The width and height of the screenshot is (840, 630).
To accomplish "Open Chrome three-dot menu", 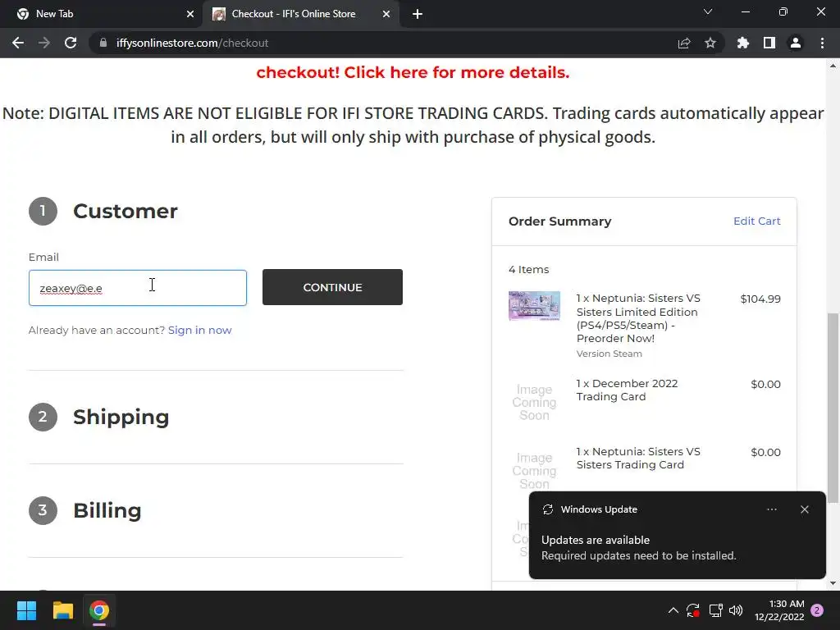I will 822,43.
